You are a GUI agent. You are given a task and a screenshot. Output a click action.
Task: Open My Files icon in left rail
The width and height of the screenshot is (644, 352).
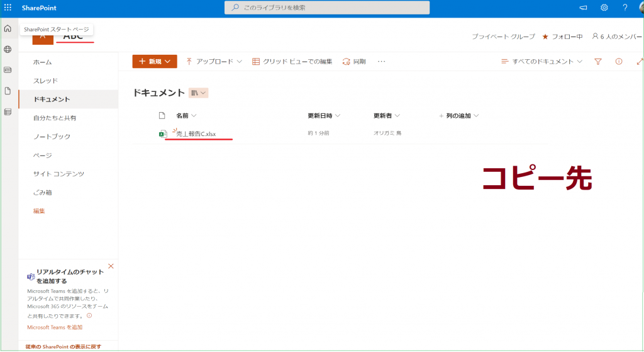tap(8, 91)
